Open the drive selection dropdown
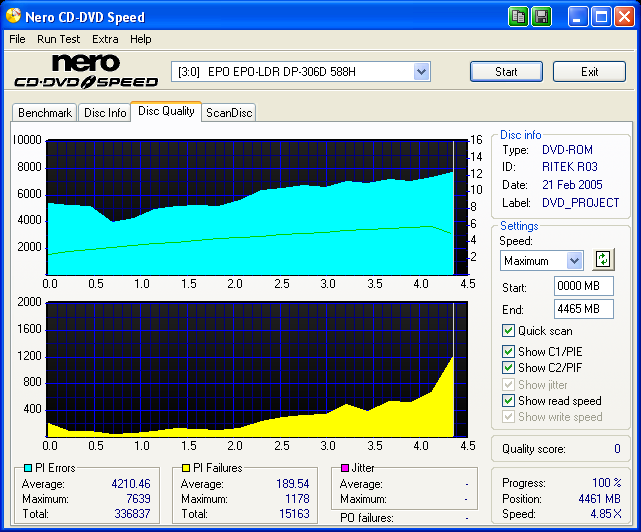641x532 pixels. (421, 72)
